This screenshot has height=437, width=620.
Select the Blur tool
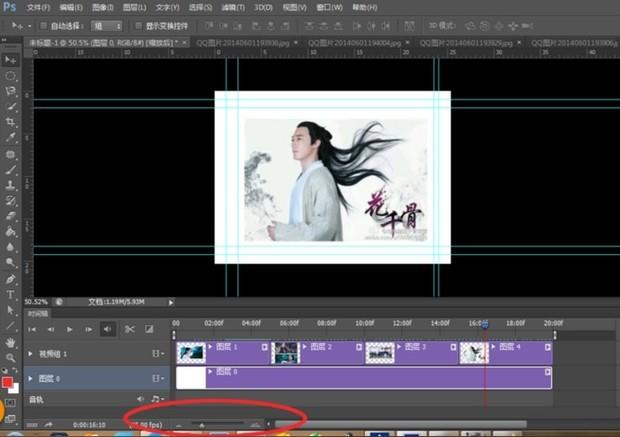11,248
